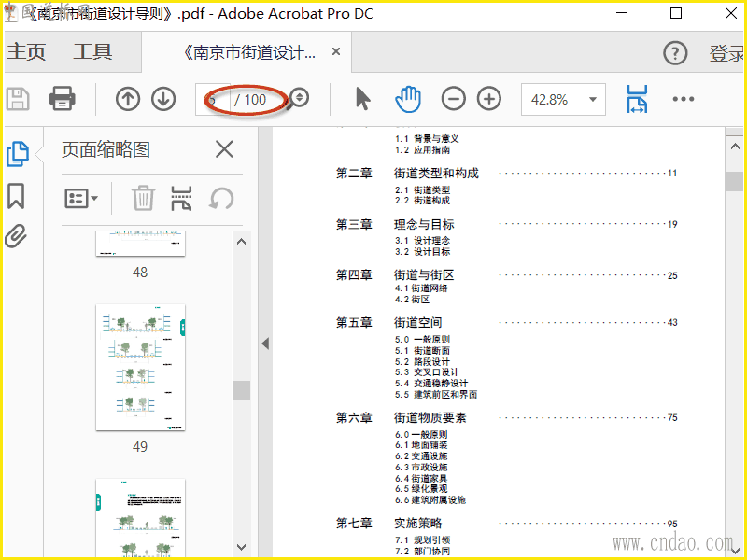Click the 第七章 实施策略 heading
The height and width of the screenshot is (560, 747).
point(388,524)
